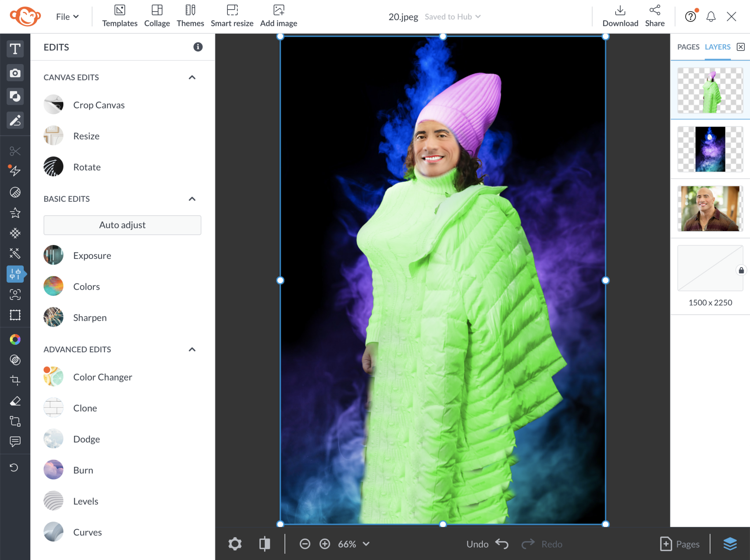The width and height of the screenshot is (750, 560).
Task: Click the Undo arrow at bottom
Action: (502, 544)
